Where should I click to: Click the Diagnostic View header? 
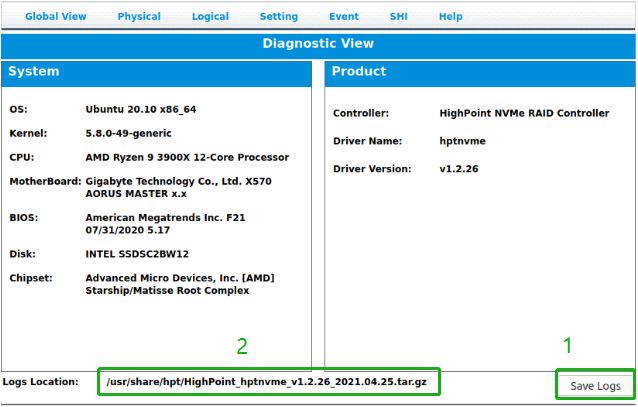[x=318, y=44]
